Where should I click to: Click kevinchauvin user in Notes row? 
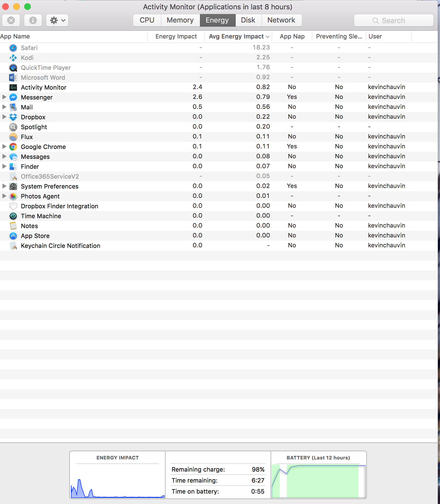pyautogui.click(x=387, y=225)
